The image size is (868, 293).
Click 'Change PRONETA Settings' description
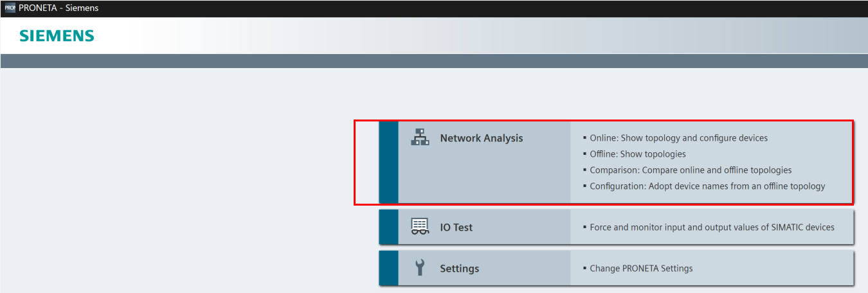click(x=641, y=269)
